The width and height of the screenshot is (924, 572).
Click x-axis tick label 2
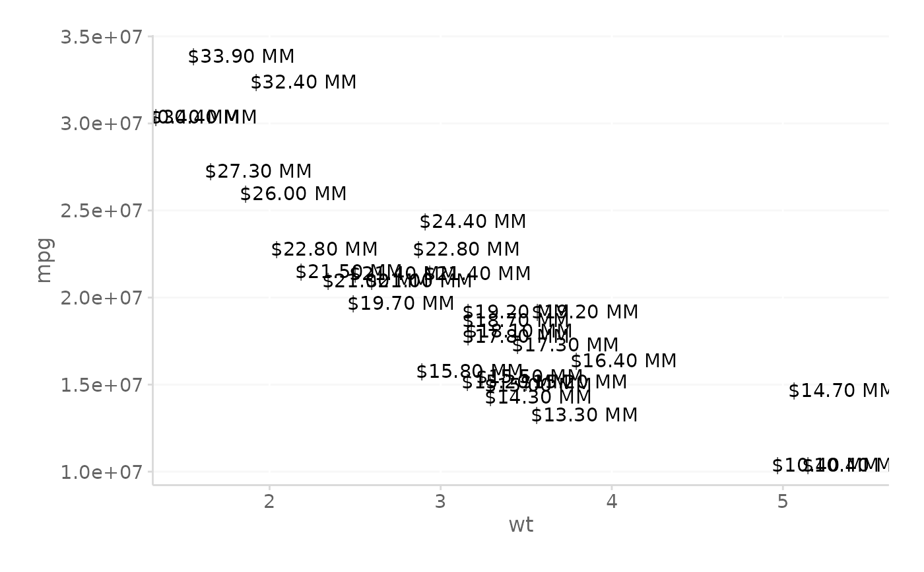[x=269, y=502]
